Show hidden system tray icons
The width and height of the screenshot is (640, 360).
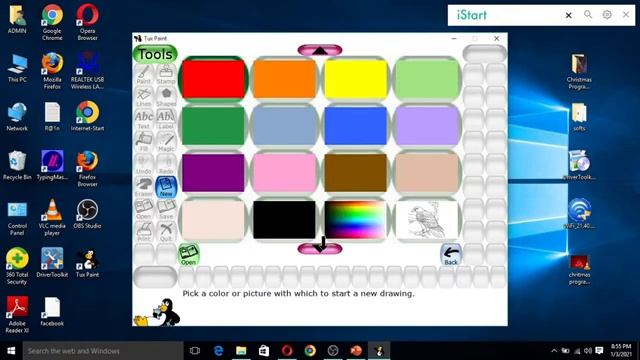point(554,351)
